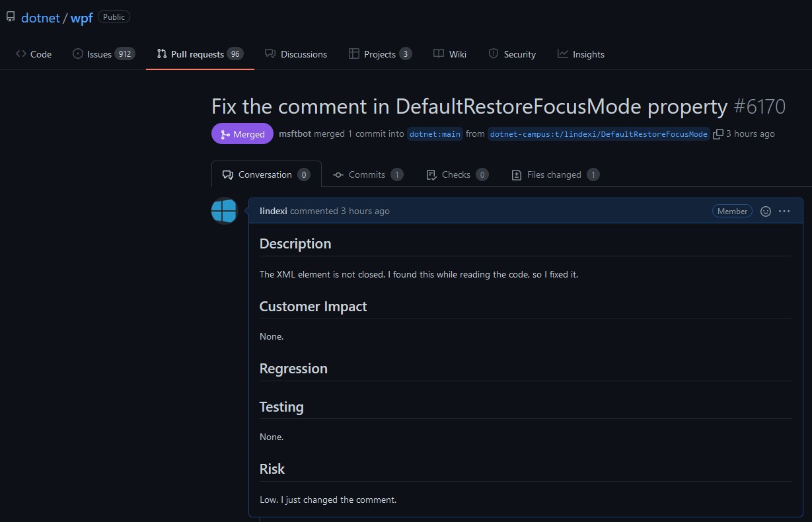Open the Code tab
Viewport: 812px width, 522px height.
tap(34, 54)
